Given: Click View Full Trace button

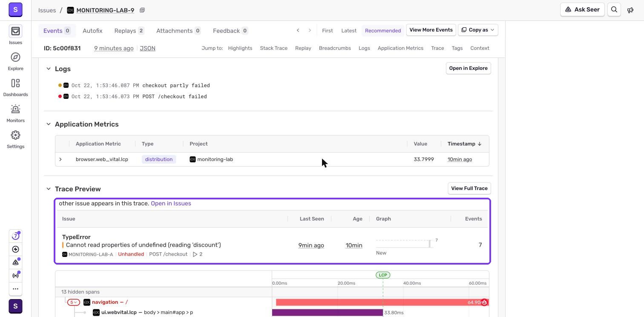Looking at the screenshot, I should coord(469,188).
